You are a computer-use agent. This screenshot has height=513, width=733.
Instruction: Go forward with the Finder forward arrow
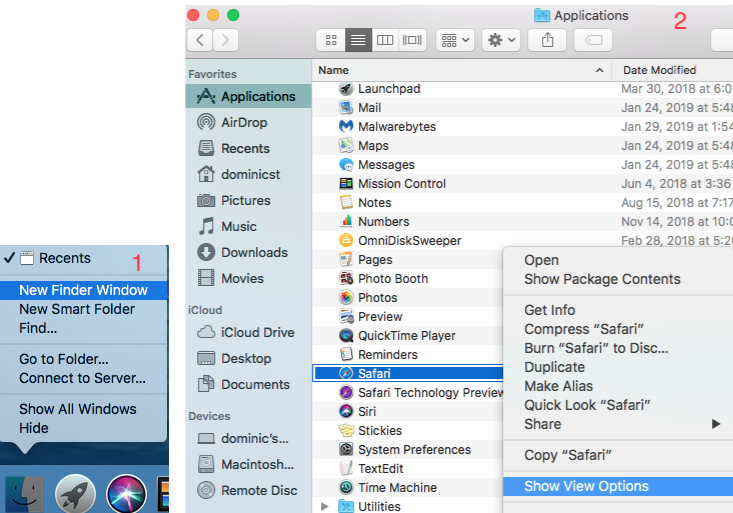point(225,40)
